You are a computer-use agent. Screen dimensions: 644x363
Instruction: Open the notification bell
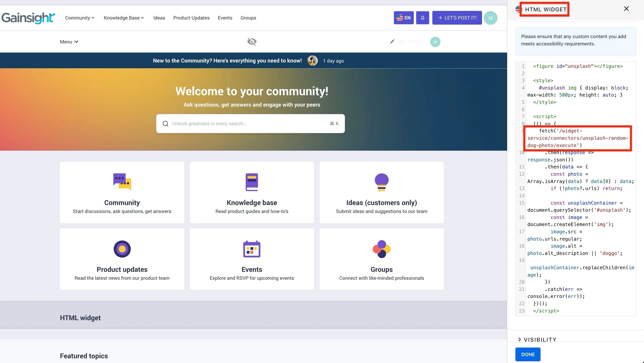coord(422,18)
